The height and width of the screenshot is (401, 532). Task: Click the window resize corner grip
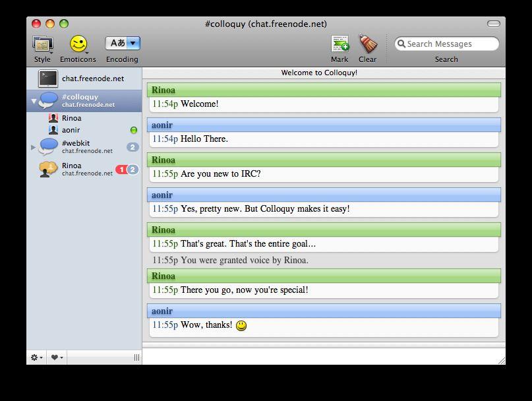pyautogui.click(x=502, y=361)
